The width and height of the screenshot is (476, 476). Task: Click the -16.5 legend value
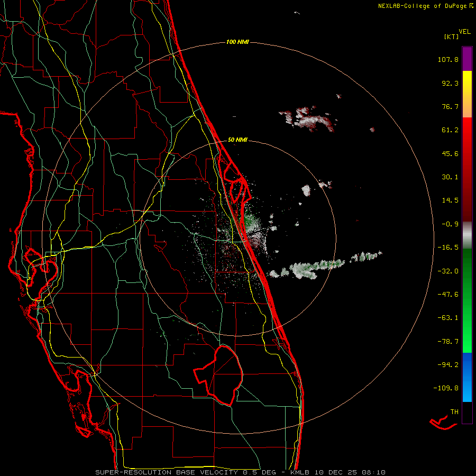tap(448, 248)
